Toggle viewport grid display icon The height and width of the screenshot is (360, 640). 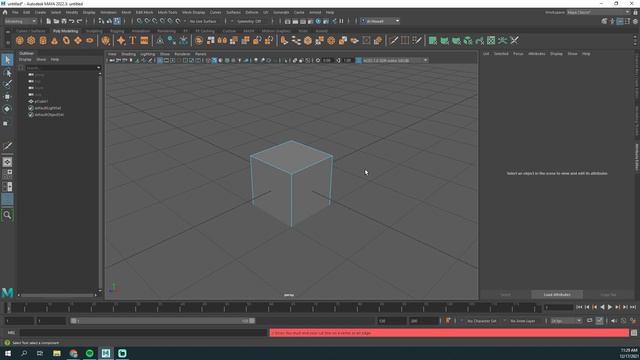(160, 60)
